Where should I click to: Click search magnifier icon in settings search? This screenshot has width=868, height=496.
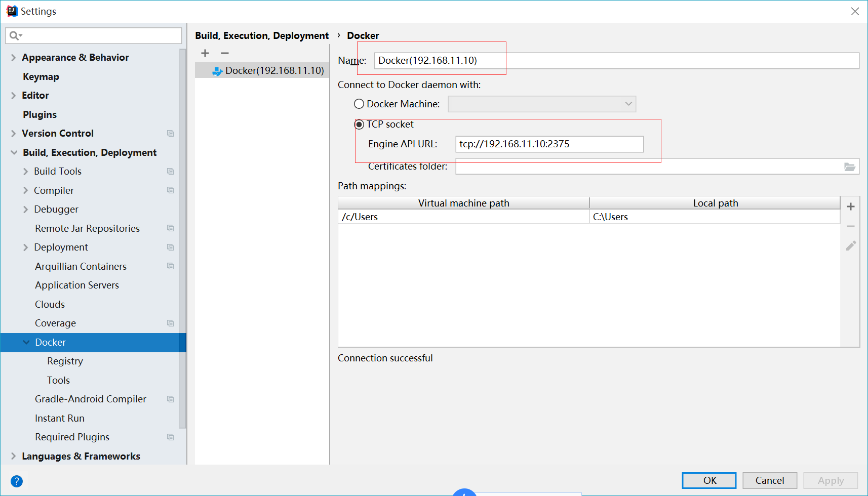point(15,35)
